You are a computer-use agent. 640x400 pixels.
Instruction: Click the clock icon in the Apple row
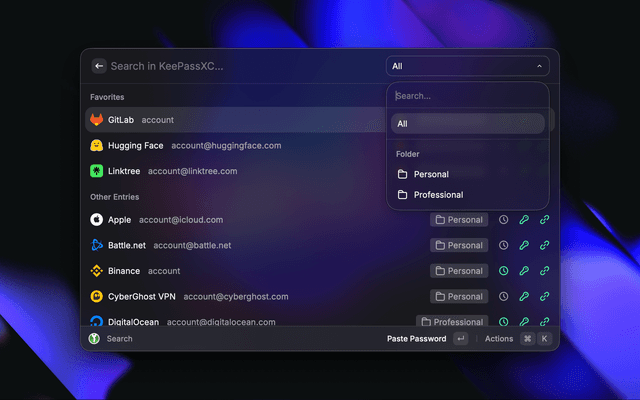click(504, 220)
